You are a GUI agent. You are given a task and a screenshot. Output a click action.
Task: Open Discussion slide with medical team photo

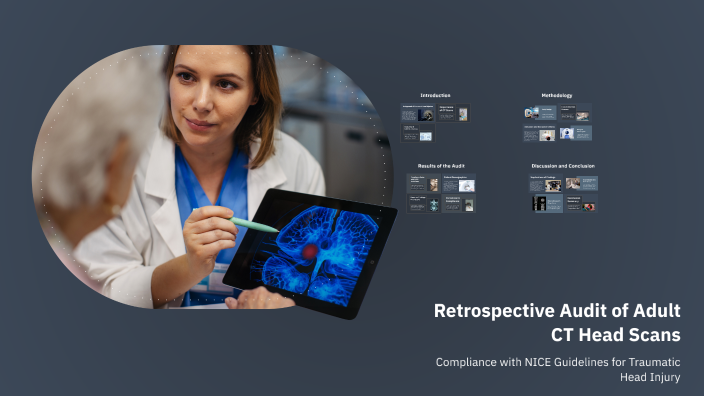coord(546,183)
